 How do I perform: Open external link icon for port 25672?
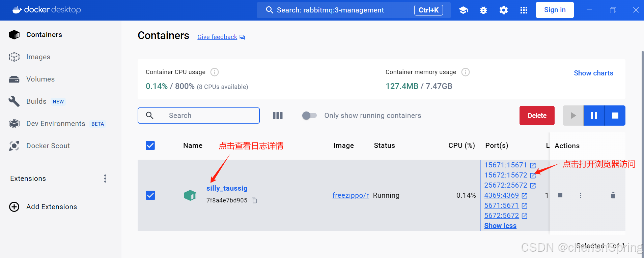coord(533,186)
